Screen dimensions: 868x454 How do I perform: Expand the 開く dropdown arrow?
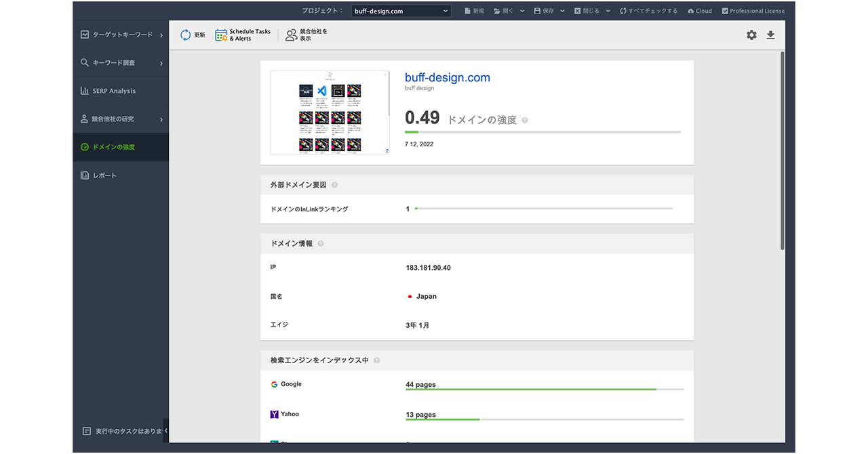click(x=522, y=11)
